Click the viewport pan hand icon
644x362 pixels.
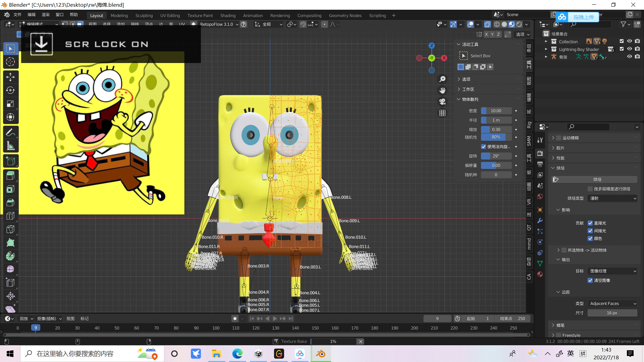pyautogui.click(x=442, y=90)
